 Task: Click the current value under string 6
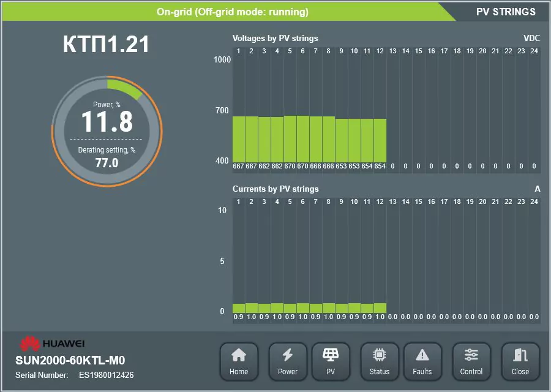click(302, 317)
